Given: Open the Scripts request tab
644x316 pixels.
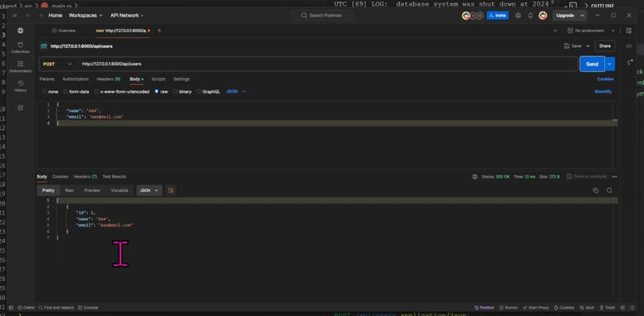Looking at the screenshot, I should 158,79.
